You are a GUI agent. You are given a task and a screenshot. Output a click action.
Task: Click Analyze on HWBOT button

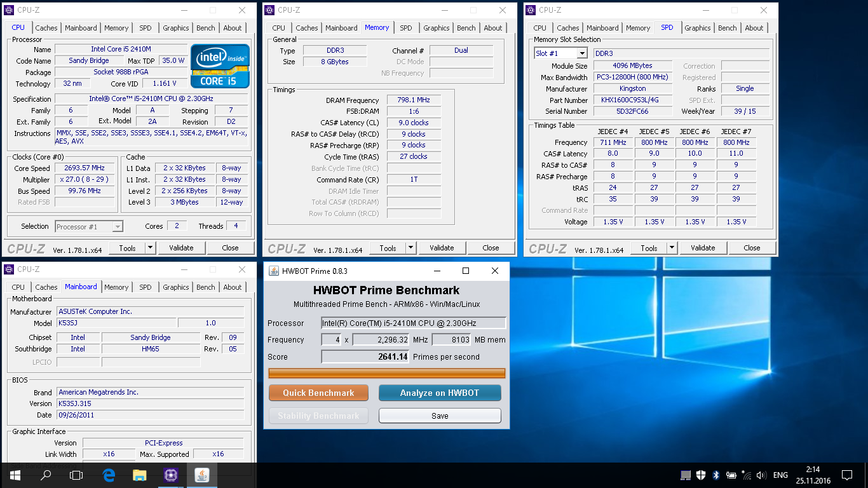pos(440,393)
